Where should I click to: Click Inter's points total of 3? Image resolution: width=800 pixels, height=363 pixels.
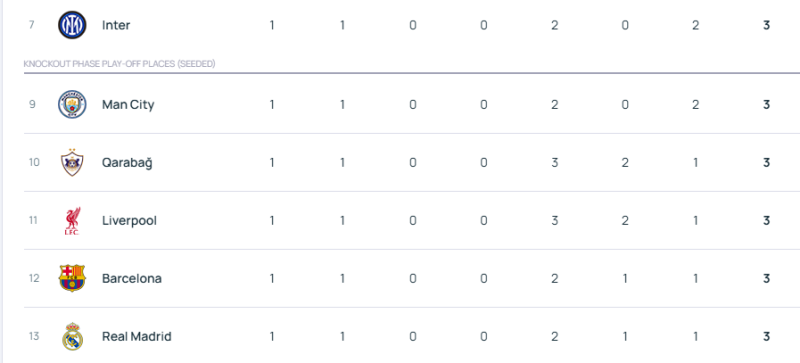coord(766,25)
